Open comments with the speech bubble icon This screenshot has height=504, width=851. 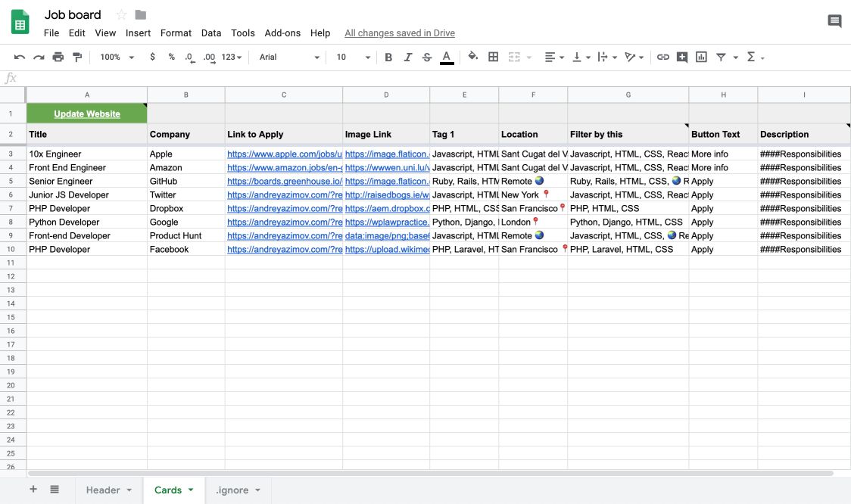point(834,21)
